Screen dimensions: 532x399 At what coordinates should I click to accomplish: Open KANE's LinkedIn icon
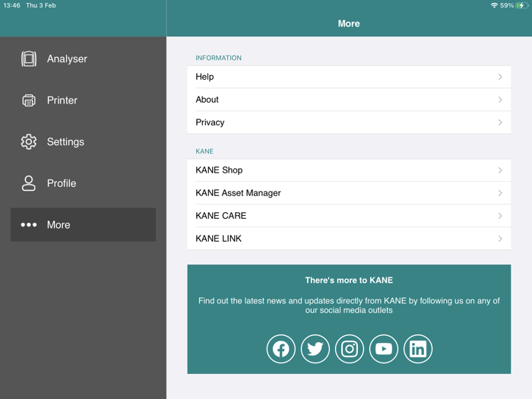coord(418,349)
